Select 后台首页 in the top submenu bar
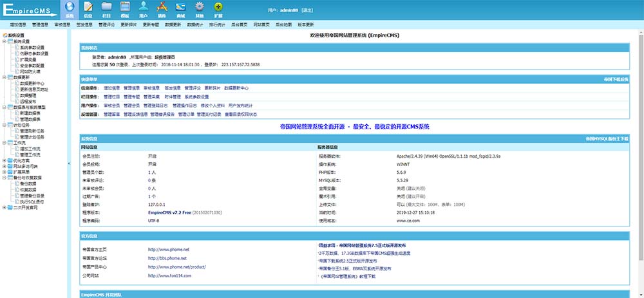The height and width of the screenshot is (298, 644). click(240, 24)
